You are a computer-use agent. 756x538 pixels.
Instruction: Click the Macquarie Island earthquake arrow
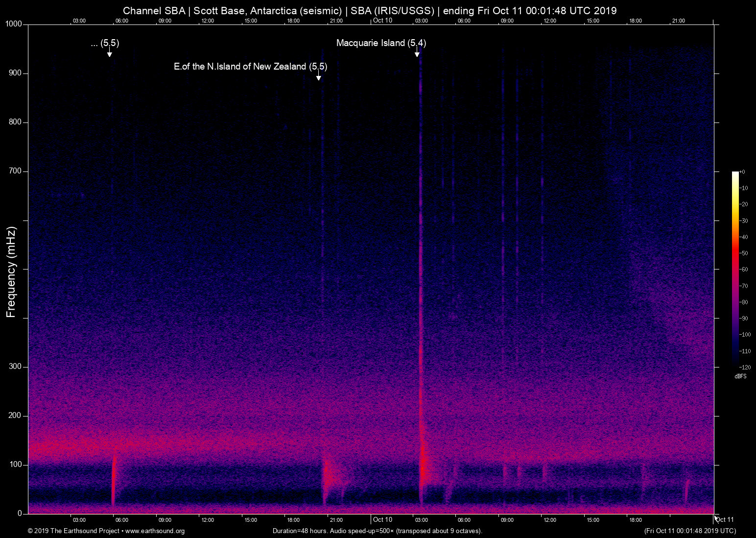point(418,53)
